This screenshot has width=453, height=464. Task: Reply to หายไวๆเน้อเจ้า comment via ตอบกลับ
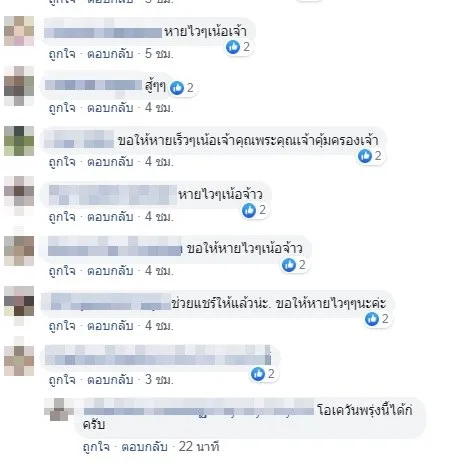[110, 54]
